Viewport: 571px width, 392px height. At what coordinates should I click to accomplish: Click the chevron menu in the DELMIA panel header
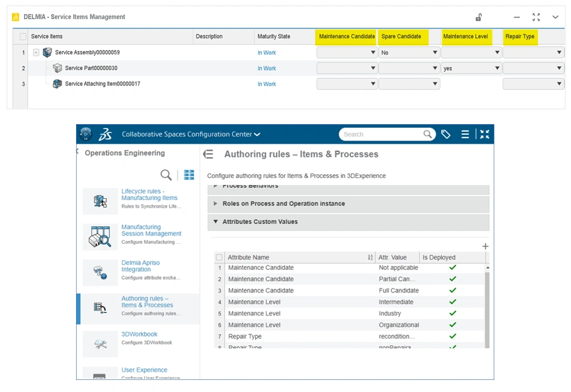pyautogui.click(x=555, y=16)
